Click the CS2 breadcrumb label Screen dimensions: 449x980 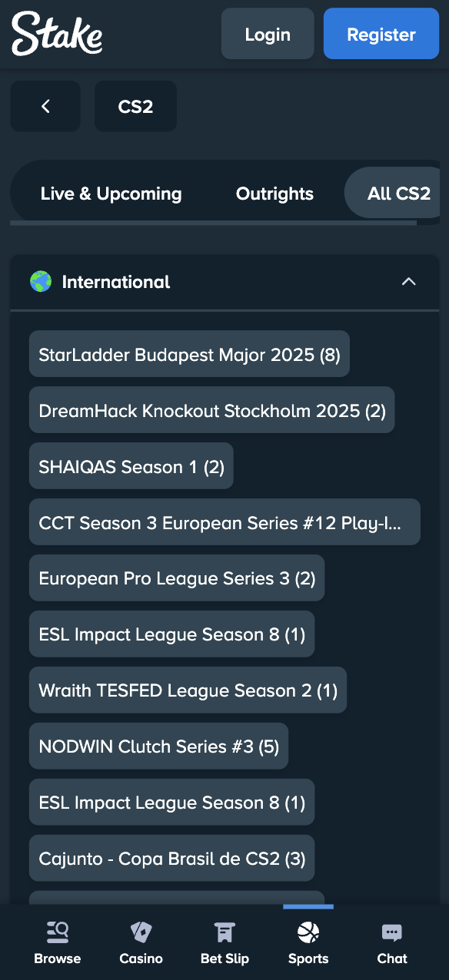135,106
